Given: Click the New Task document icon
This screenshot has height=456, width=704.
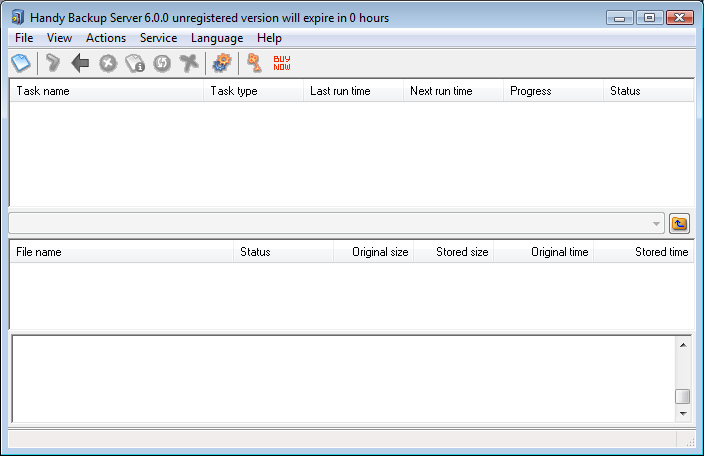Looking at the screenshot, I should pyautogui.click(x=21, y=63).
